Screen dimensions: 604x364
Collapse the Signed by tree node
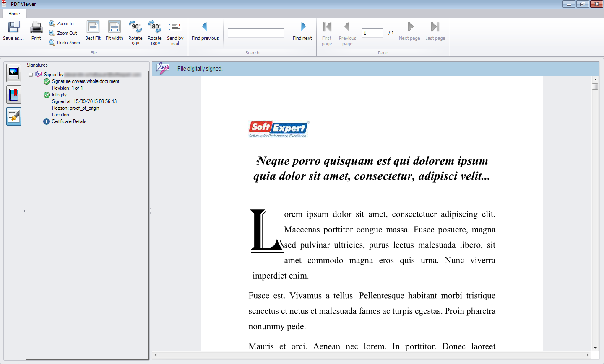click(x=31, y=75)
